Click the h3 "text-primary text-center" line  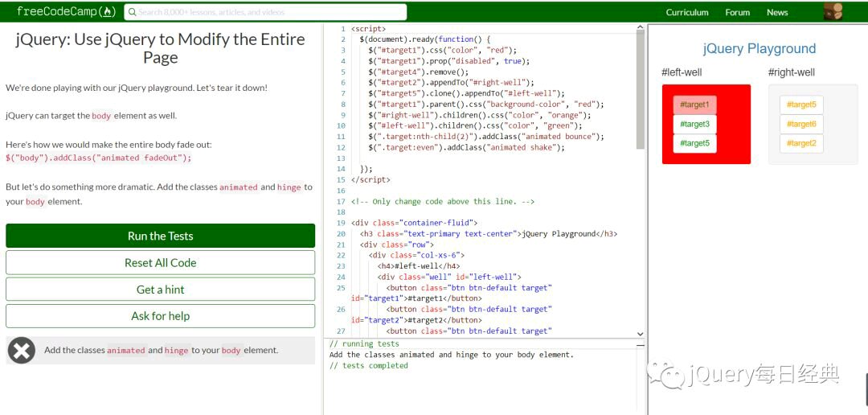click(489, 234)
